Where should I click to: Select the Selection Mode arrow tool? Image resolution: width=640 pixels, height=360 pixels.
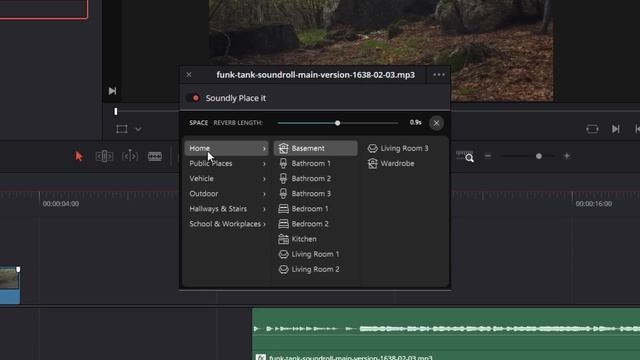point(79,156)
